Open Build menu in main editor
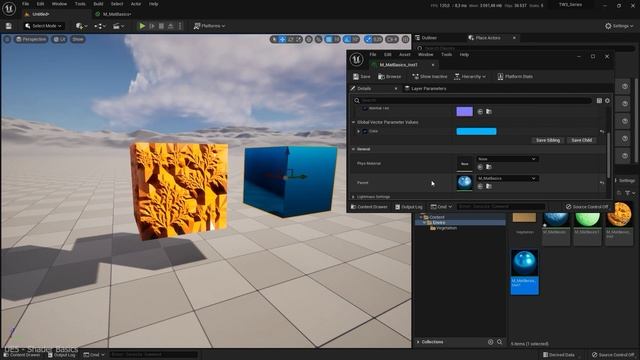This screenshot has height=360, width=640. coord(98,4)
